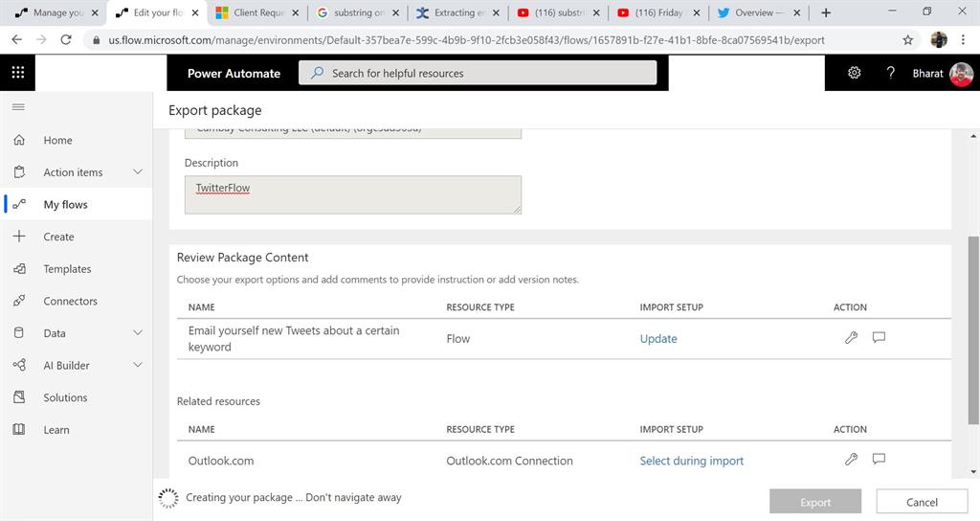Image resolution: width=980 pixels, height=521 pixels.
Task: Open the Help question mark icon
Action: 890,73
